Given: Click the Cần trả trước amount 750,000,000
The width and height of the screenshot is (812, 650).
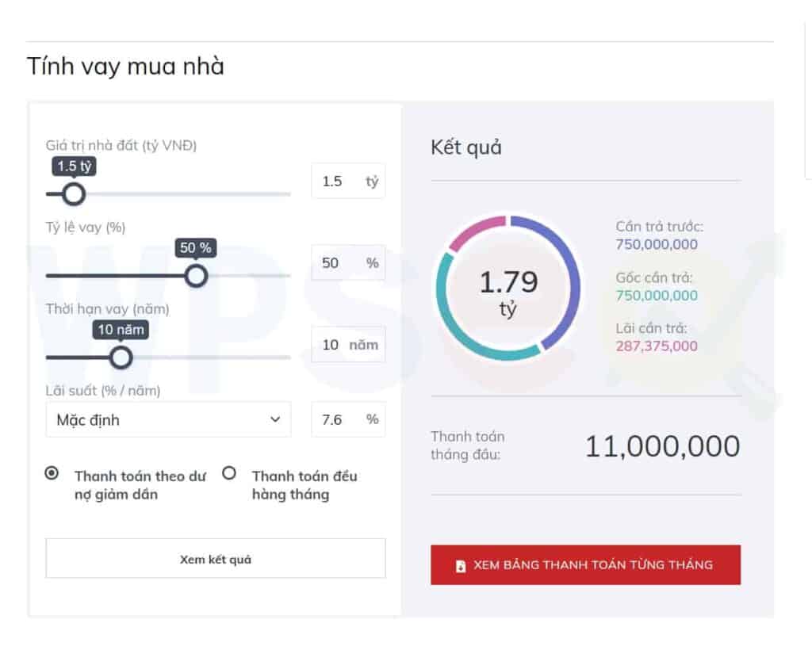Looking at the screenshot, I should pos(657,244).
